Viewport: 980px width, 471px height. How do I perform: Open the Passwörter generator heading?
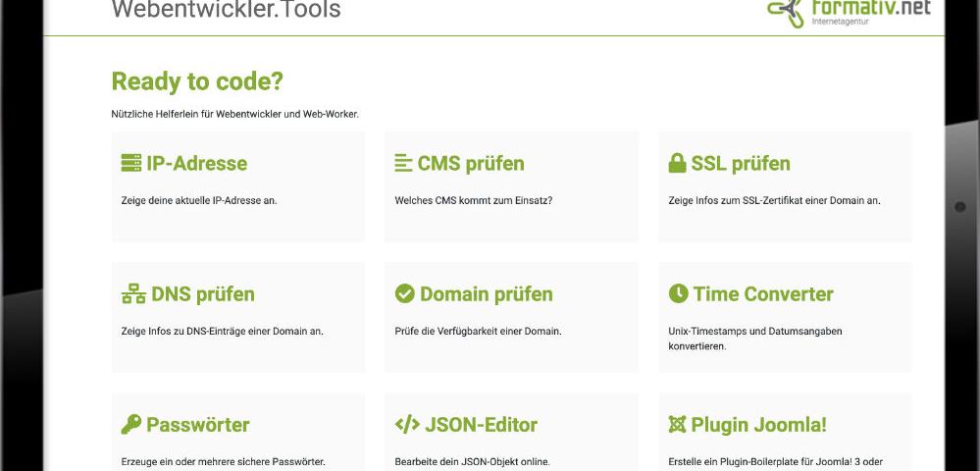198,425
